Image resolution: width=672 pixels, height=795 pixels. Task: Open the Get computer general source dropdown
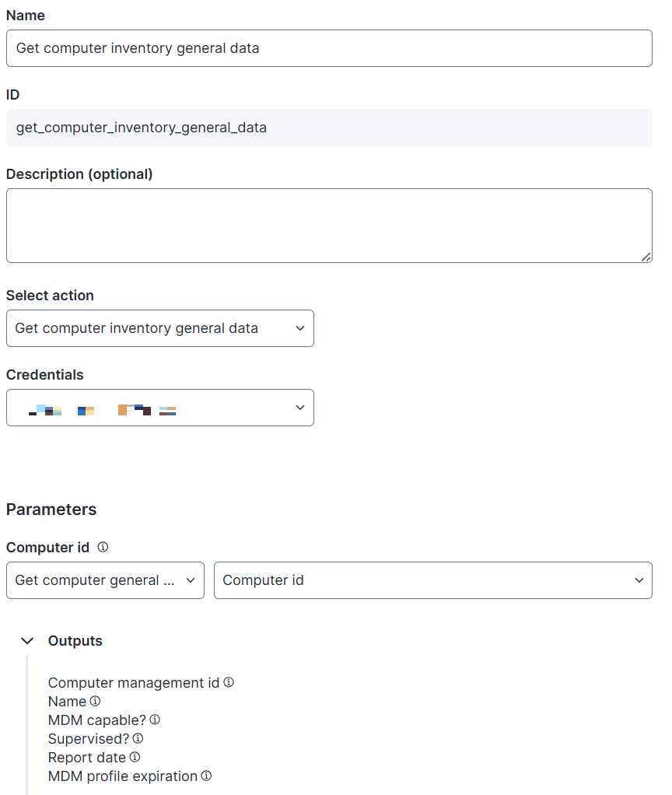click(105, 580)
